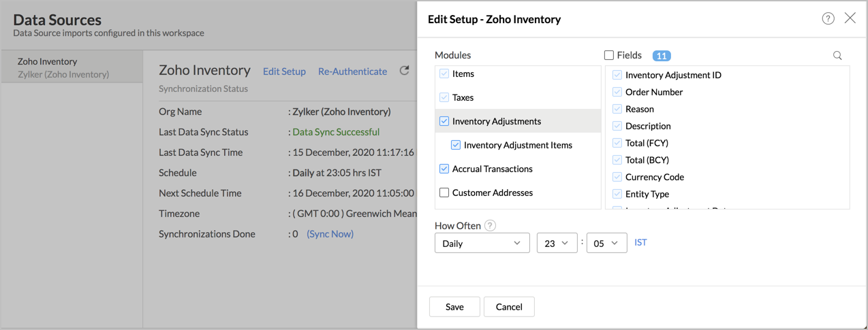868x330 pixels.
Task: Click the IST timezone link
Action: click(640, 242)
